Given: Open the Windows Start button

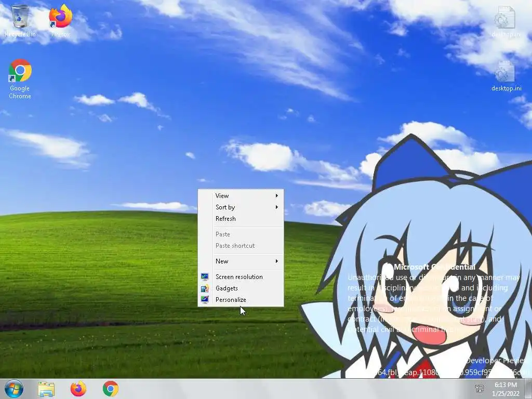Looking at the screenshot, I should [x=14, y=389].
